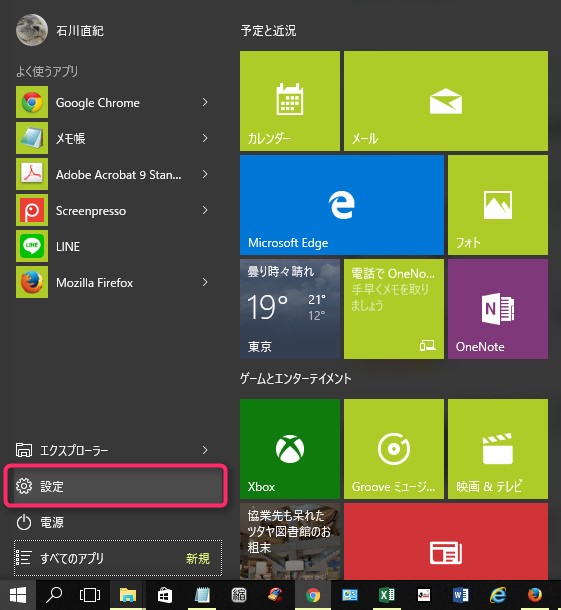
Task: Open the Groove ミュージック tile
Action: (394, 449)
